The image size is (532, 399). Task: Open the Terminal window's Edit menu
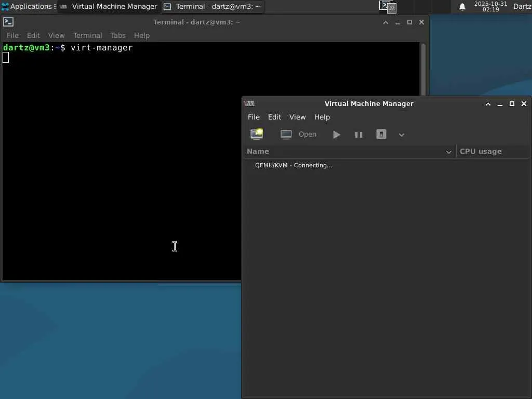click(x=33, y=36)
